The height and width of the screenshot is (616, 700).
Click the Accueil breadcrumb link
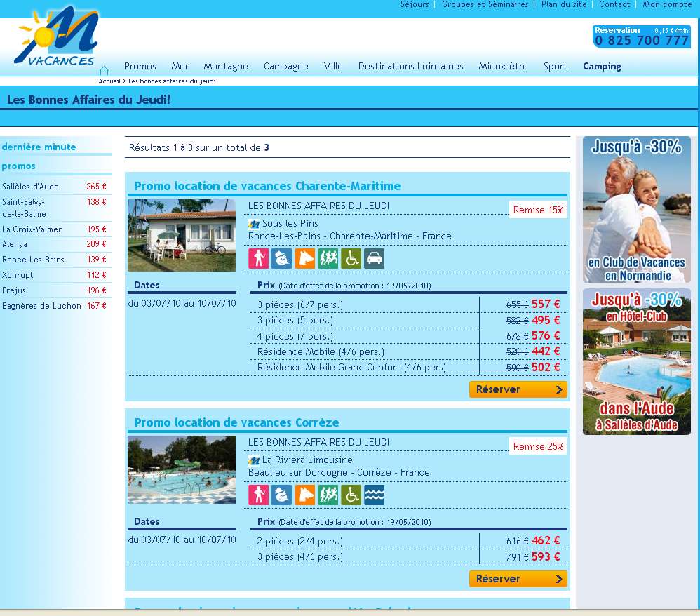pyautogui.click(x=109, y=81)
